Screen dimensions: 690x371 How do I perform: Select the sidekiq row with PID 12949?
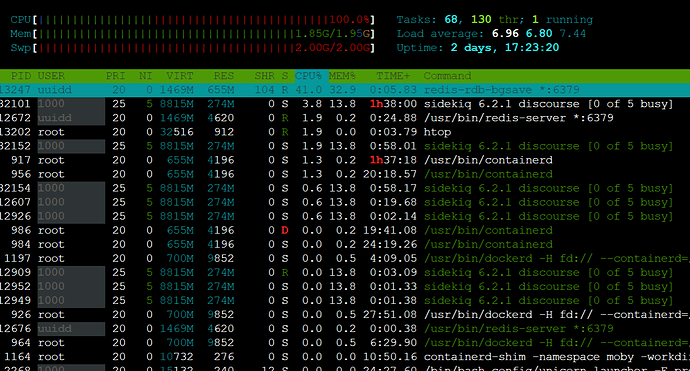pyautogui.click(x=345, y=301)
